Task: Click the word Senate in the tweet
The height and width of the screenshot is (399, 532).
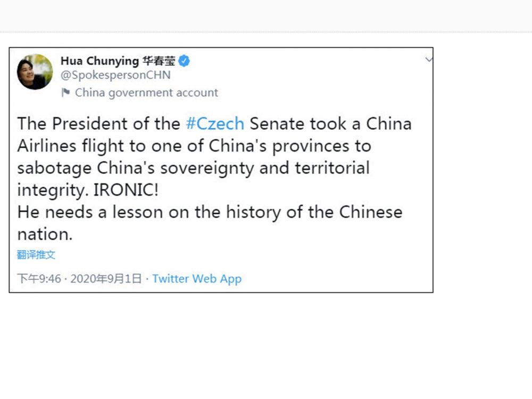Action: 277,123
